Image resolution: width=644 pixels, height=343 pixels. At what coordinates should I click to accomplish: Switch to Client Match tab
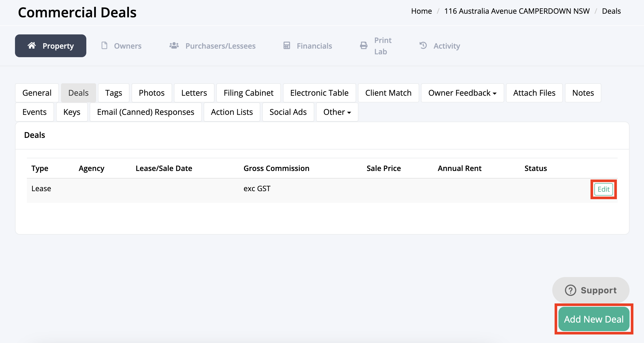pyautogui.click(x=388, y=93)
